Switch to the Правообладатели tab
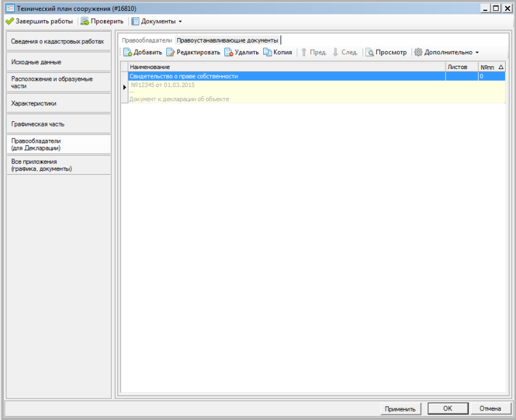Screen dimensions: 516x420 [147, 40]
